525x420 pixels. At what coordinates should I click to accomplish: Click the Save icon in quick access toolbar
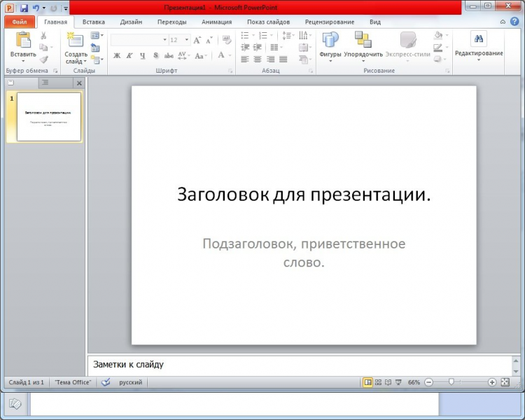coord(24,8)
